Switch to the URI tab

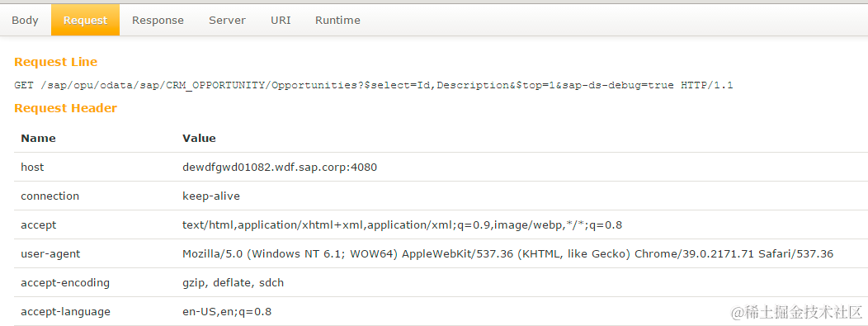[281, 21]
